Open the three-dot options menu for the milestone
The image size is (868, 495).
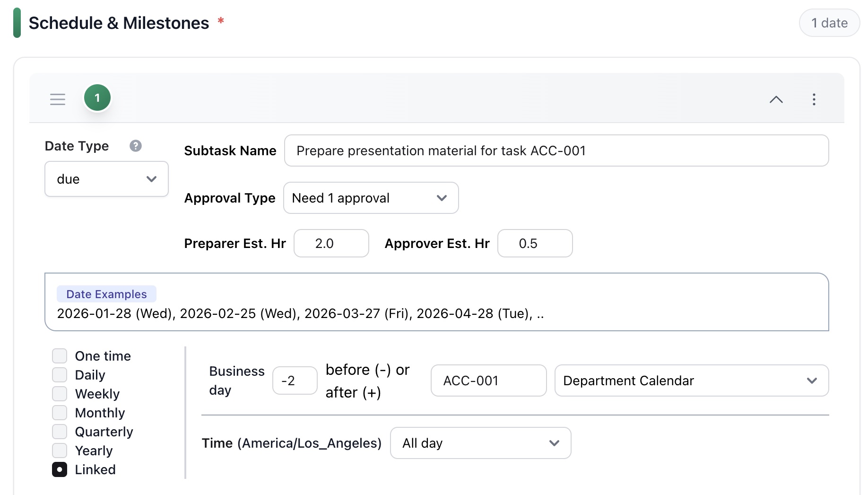pos(814,99)
